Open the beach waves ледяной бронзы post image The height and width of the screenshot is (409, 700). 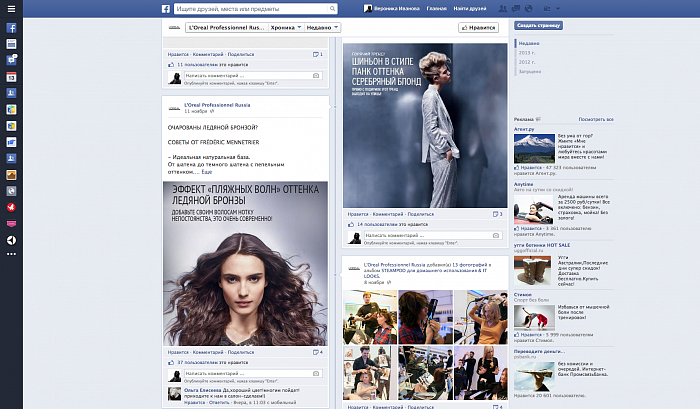(x=246, y=263)
